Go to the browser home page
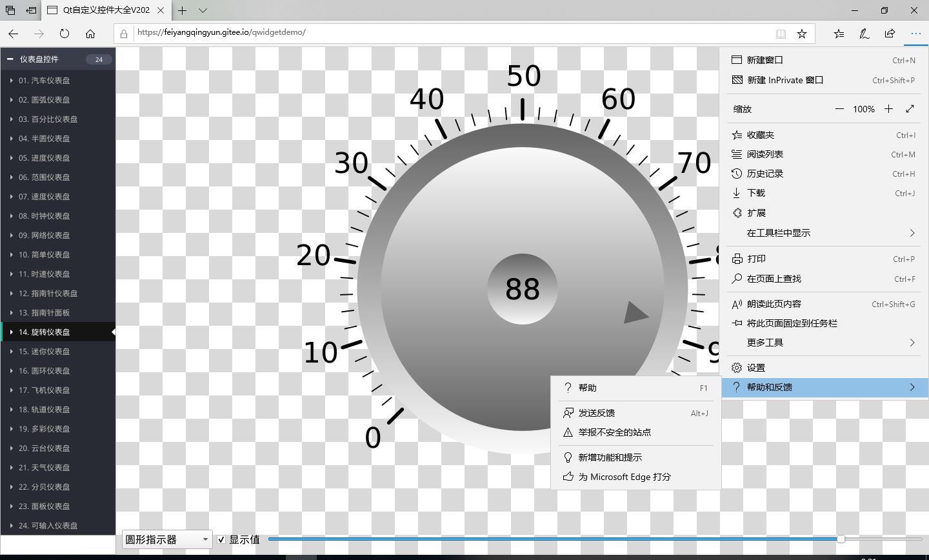The image size is (929, 560). [90, 34]
